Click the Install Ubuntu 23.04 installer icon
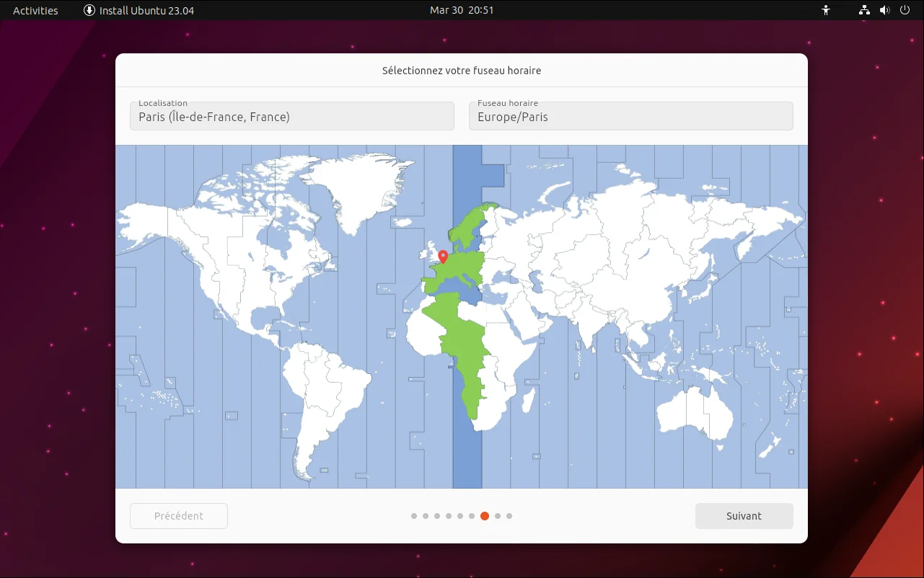Image resolution: width=924 pixels, height=578 pixels. tap(89, 10)
